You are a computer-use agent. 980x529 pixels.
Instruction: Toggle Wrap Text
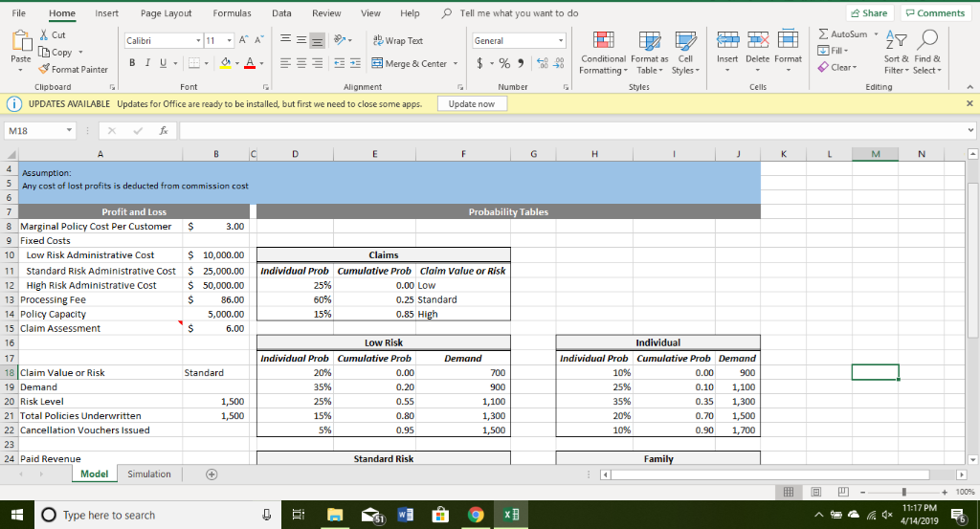(398, 40)
